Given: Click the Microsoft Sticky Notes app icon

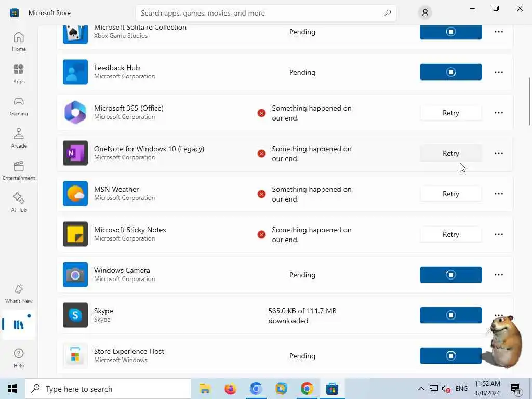Looking at the screenshot, I should click(x=75, y=234).
